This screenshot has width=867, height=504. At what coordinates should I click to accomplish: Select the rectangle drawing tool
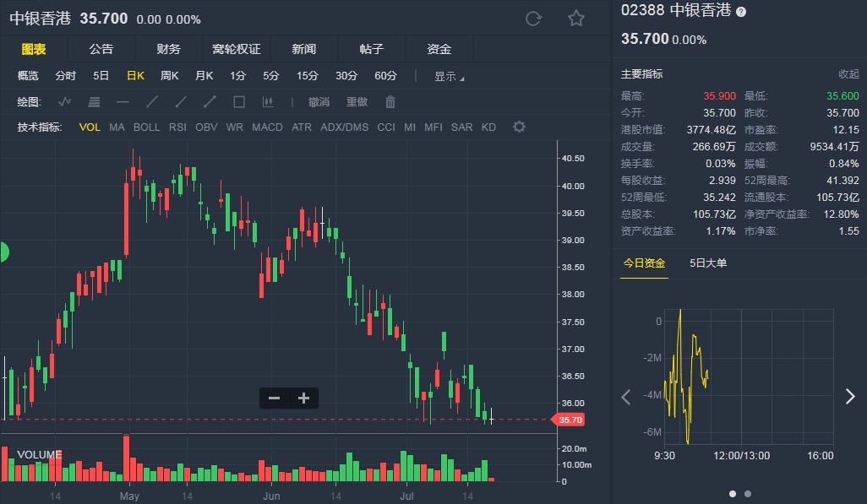point(239,102)
